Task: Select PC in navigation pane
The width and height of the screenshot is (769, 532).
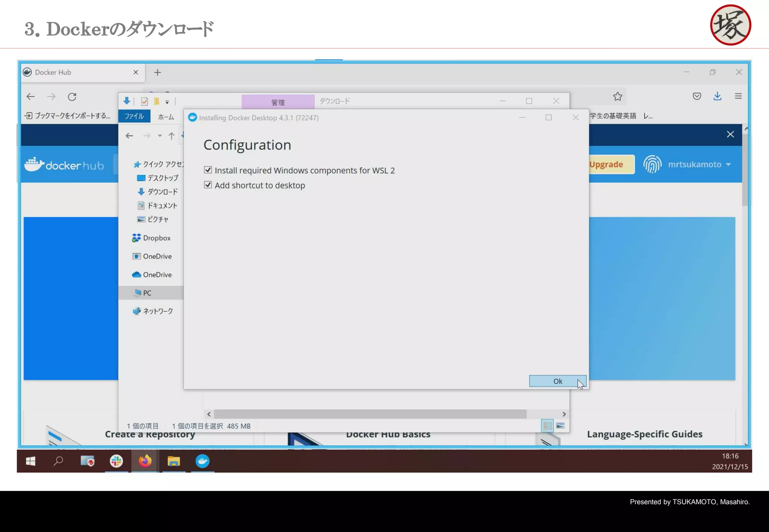Action: [x=151, y=293]
